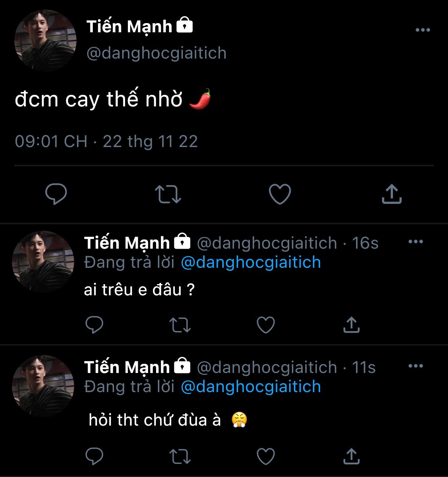
Task: Open Tiến Mạnh profile from main tweet name
Action: [129, 27]
